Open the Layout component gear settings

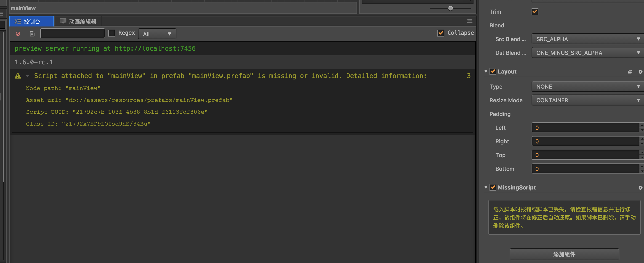click(x=640, y=72)
